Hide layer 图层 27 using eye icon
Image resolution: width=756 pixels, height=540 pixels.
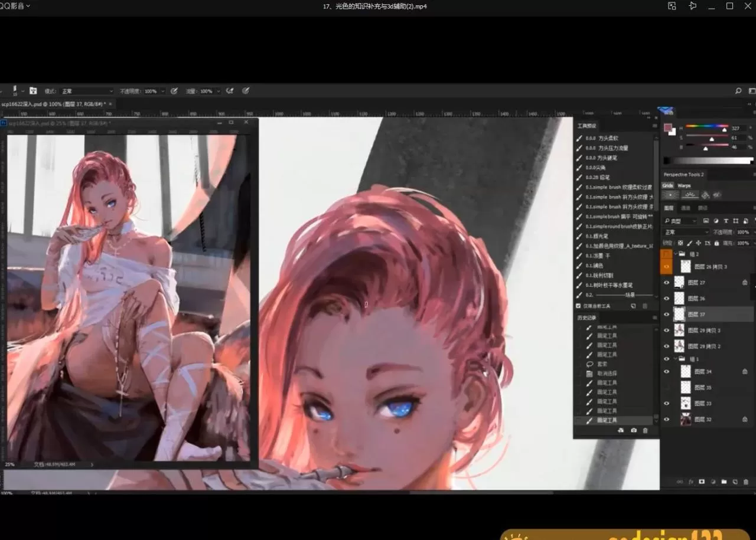(x=667, y=283)
